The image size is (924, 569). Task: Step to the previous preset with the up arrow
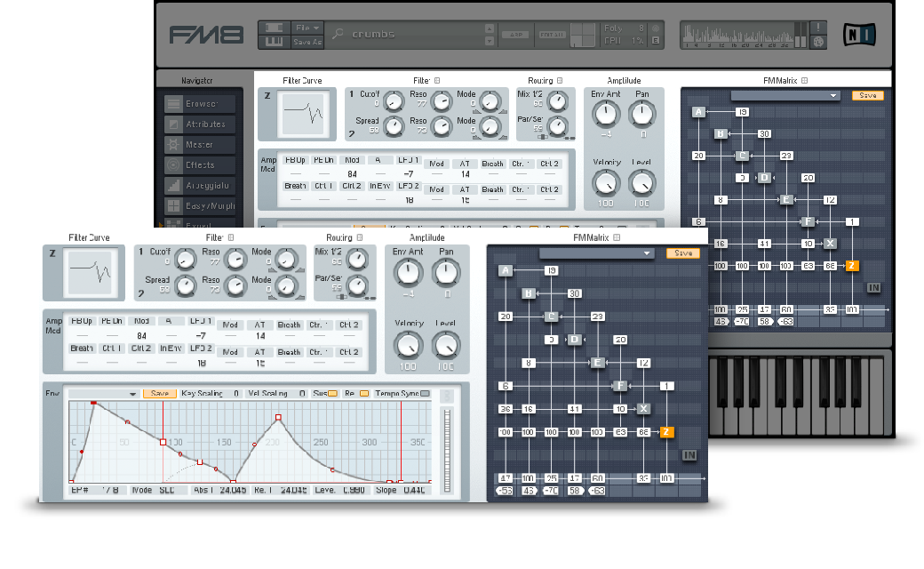coord(490,28)
